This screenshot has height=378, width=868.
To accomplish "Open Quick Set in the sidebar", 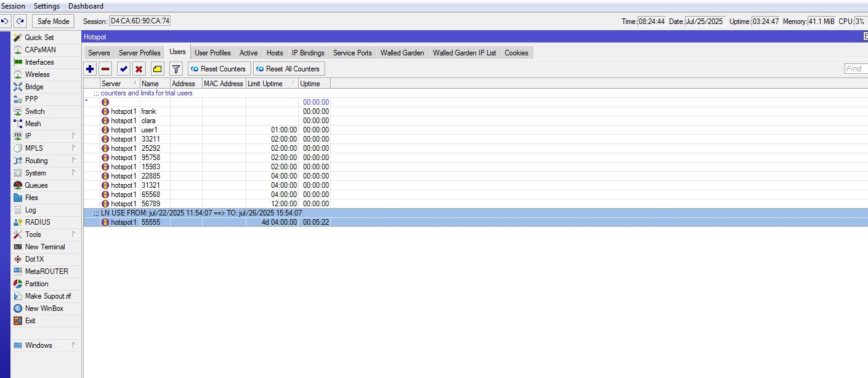I will 46,38.
